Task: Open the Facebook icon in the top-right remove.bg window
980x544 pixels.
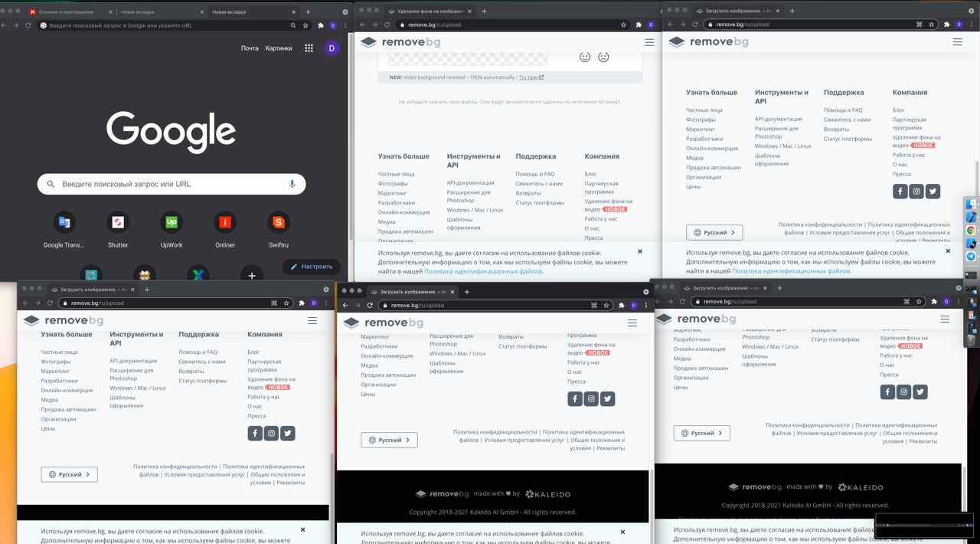Action: tap(900, 192)
